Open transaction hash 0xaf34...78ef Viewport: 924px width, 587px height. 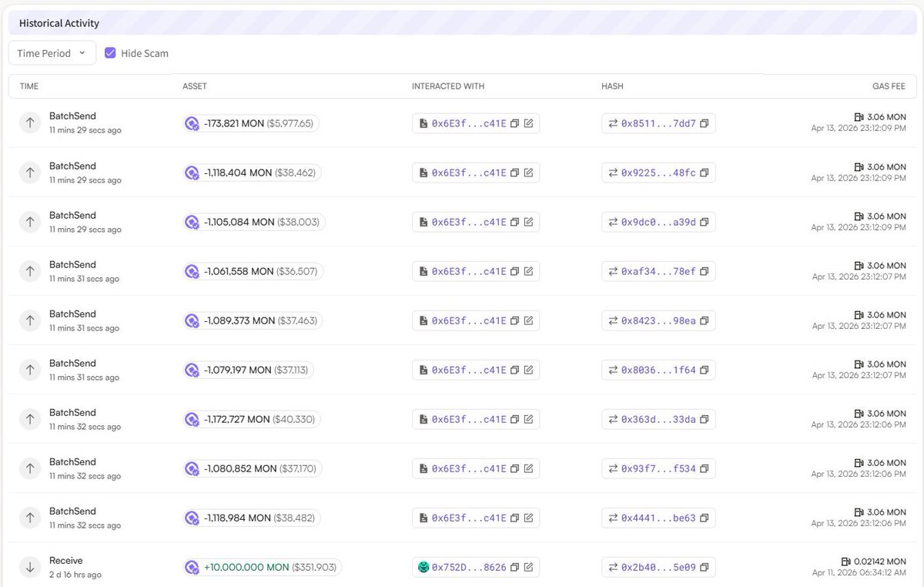point(658,271)
